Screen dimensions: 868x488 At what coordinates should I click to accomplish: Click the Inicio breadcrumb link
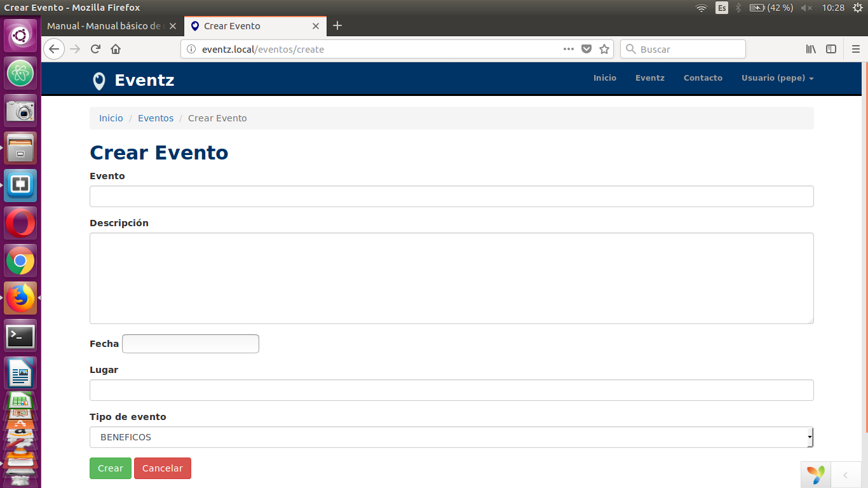point(111,118)
